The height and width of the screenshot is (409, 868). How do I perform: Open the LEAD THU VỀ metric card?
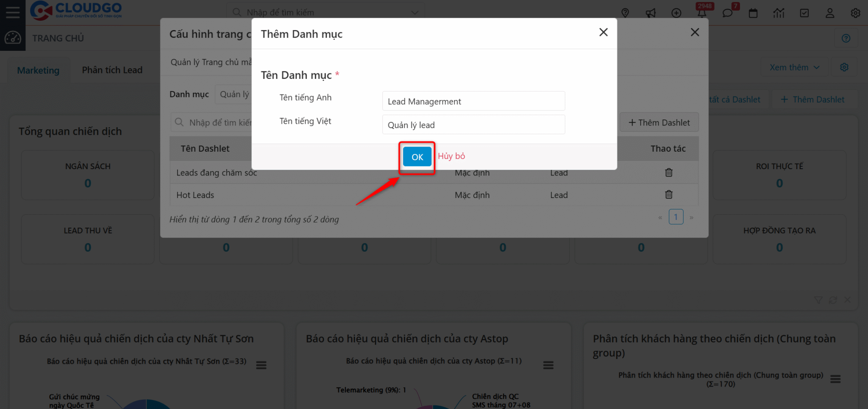88,239
